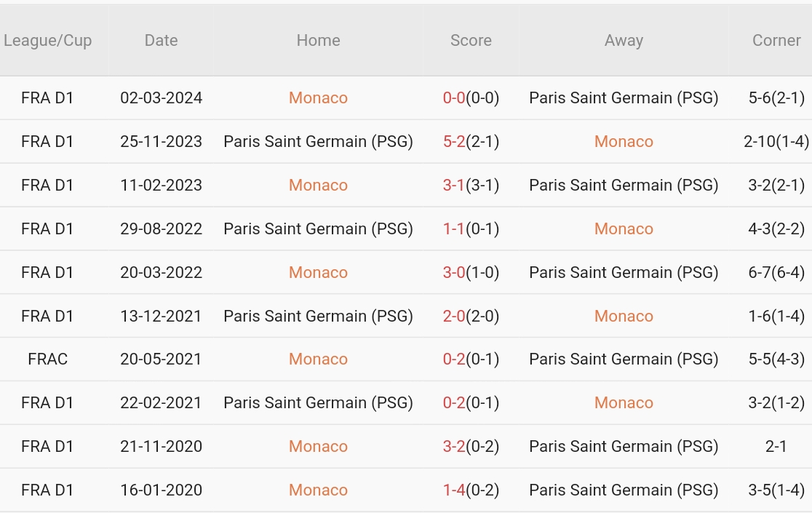The image size is (812, 513).
Task: Open Monaco link in 02-03-2024 match
Action: point(318,98)
